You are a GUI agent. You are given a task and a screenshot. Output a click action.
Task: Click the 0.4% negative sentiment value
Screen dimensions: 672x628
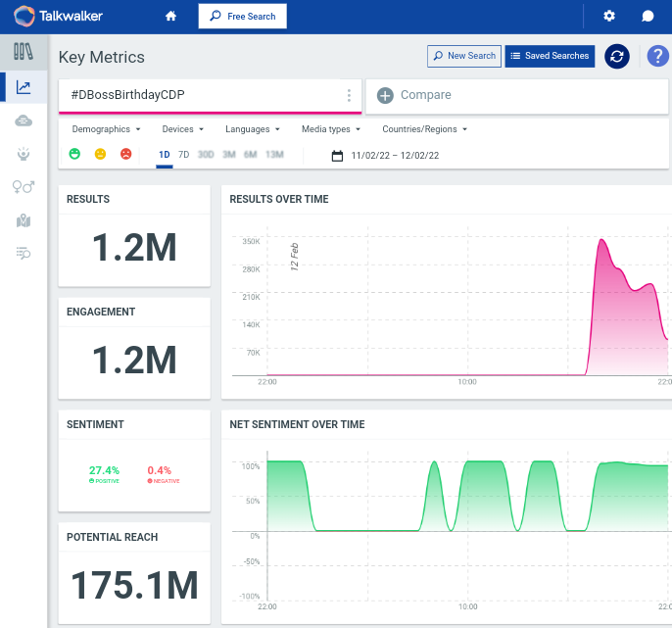tap(160, 470)
